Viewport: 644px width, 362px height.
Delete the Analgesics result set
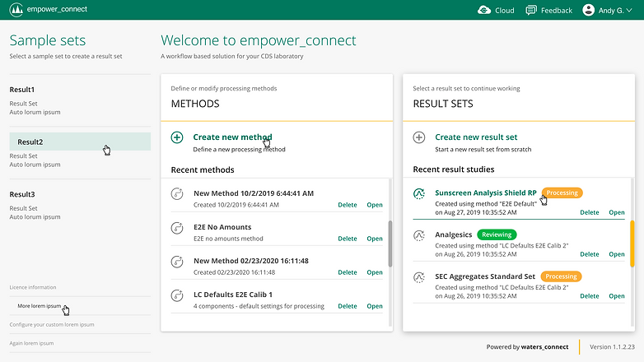[590, 254]
